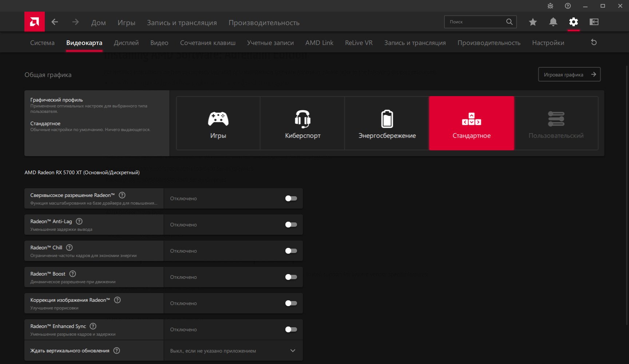
Task: Enable Коррекция изображения Radeon toggle
Action: (291, 303)
